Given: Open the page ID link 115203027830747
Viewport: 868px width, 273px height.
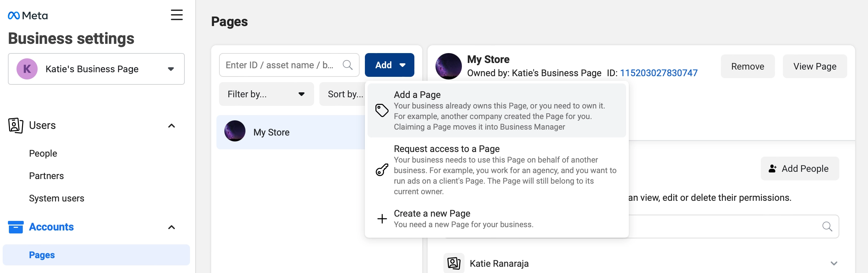Looking at the screenshot, I should [659, 73].
